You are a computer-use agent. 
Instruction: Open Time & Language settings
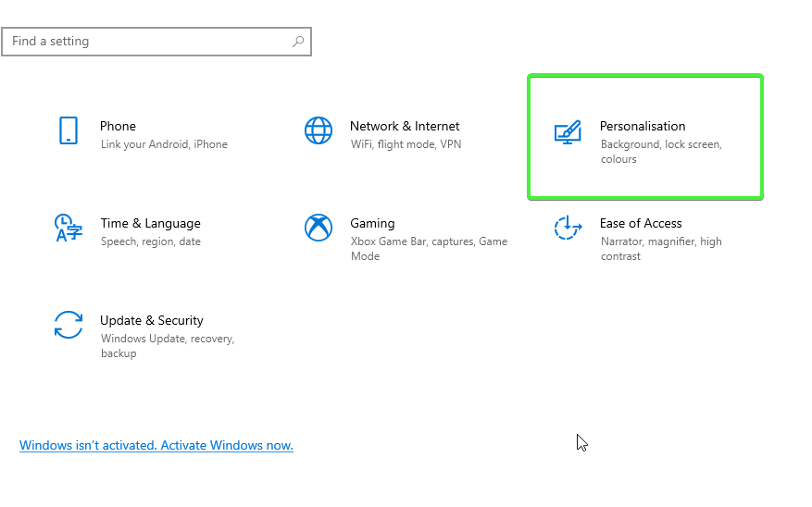click(x=150, y=224)
